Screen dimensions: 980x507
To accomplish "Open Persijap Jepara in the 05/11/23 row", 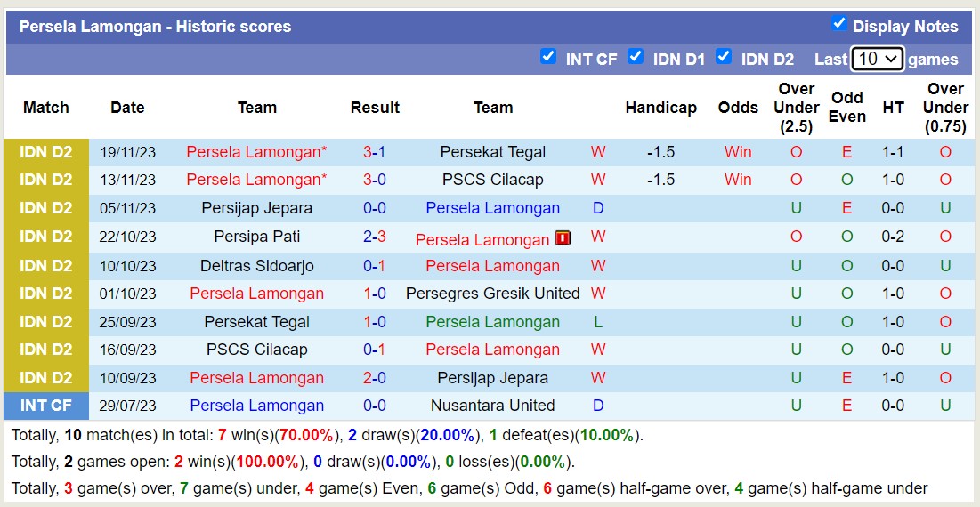I will pyautogui.click(x=257, y=208).
